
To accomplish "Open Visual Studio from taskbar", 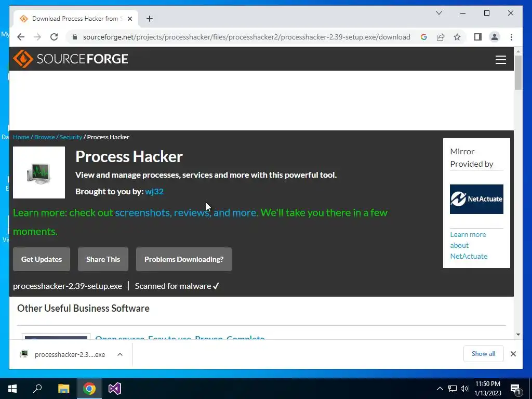I will click(x=115, y=389).
